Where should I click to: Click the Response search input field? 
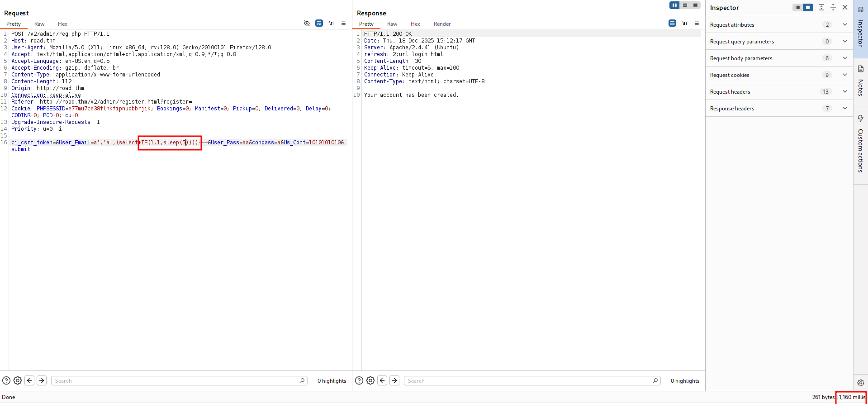pyautogui.click(x=529, y=381)
